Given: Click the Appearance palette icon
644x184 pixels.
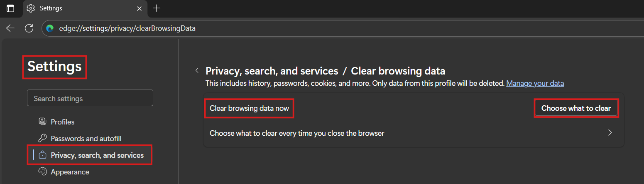Looking at the screenshot, I should coord(42,172).
